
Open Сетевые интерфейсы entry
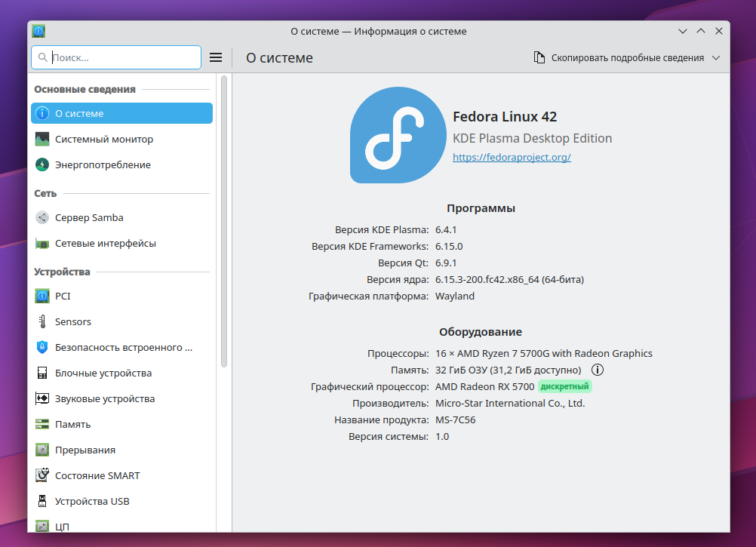(x=122, y=244)
